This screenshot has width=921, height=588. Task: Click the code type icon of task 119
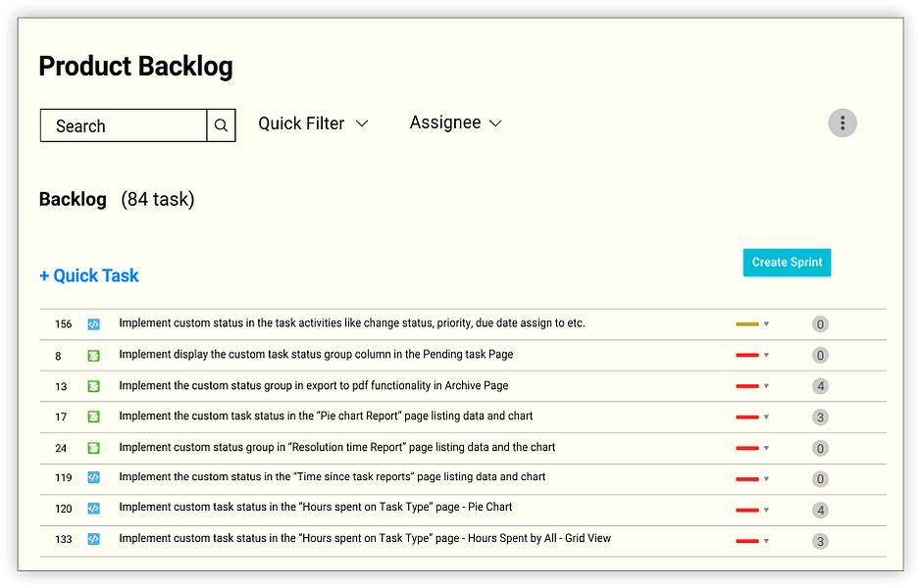tap(93, 477)
